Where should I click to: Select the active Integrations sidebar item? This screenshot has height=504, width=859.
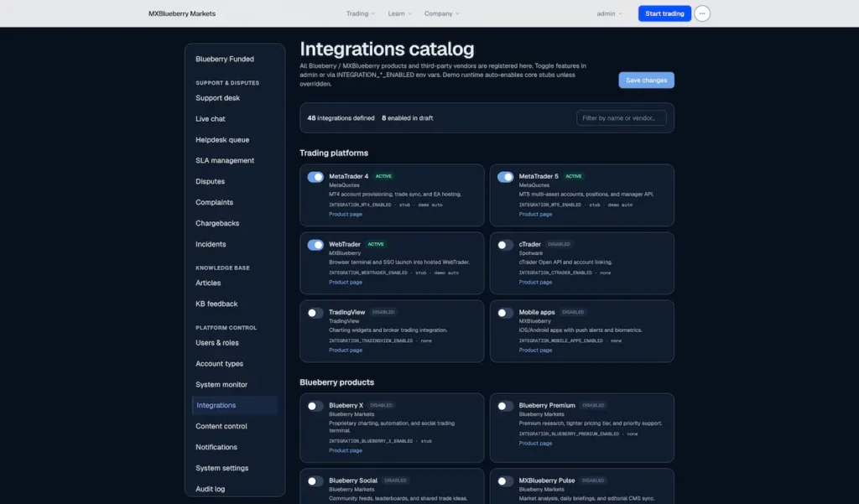pyautogui.click(x=235, y=405)
